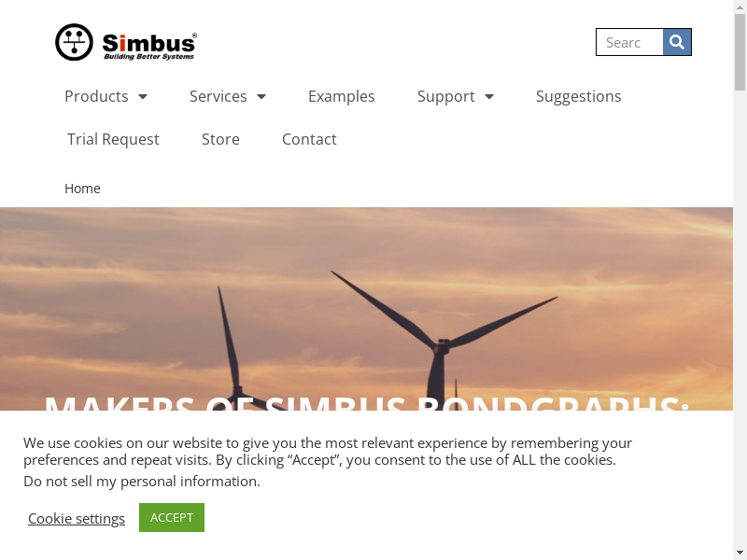This screenshot has width=747, height=560.
Task: Click the wind turbine hero banner image
Action: point(366,309)
